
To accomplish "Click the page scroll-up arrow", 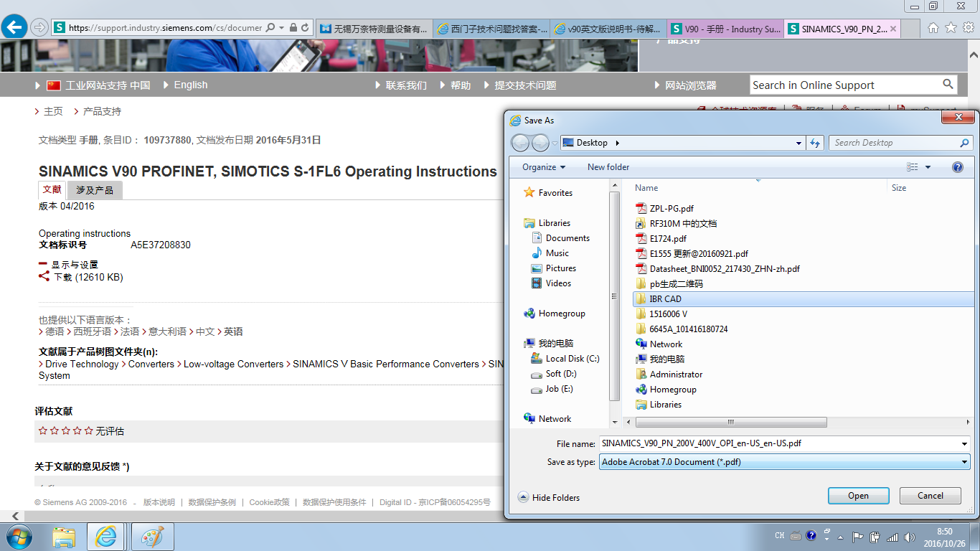I will coord(974,55).
